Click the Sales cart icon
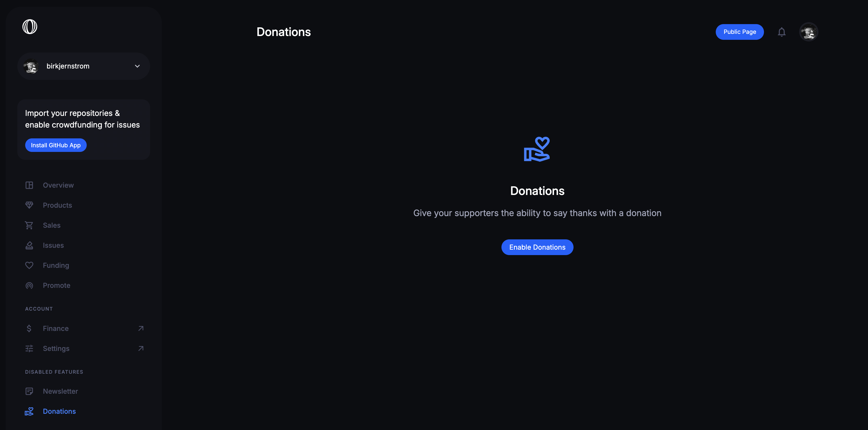The image size is (868, 430). click(x=29, y=225)
